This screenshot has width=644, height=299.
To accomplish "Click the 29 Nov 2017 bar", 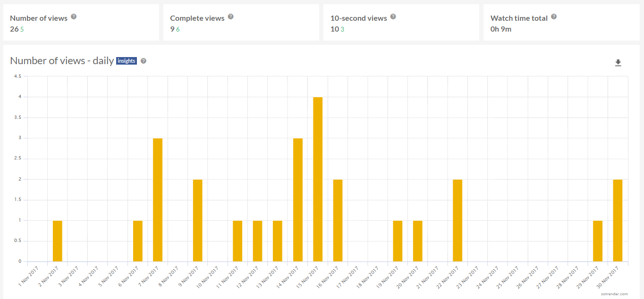I will (x=598, y=241).
